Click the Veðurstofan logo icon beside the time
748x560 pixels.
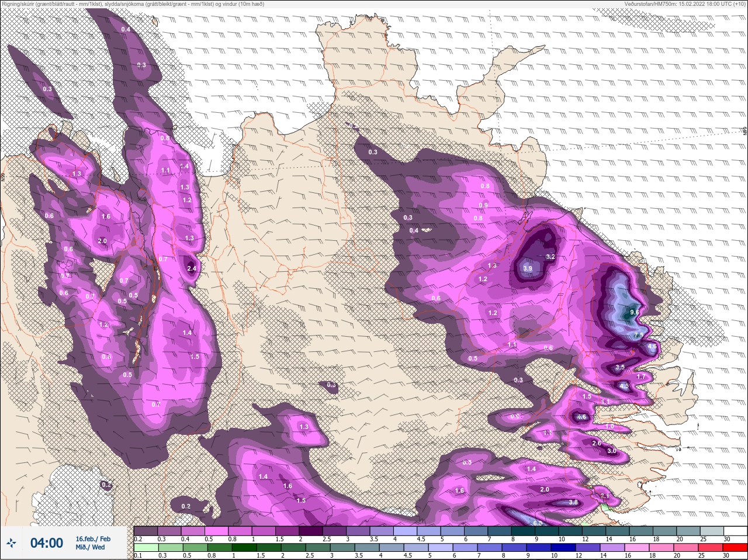[x=11, y=544]
